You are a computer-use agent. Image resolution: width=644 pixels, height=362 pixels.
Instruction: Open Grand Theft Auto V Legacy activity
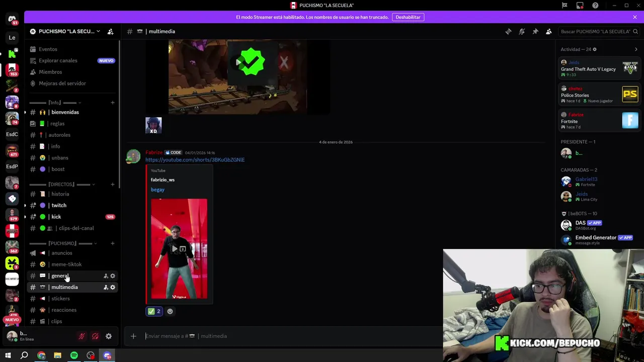click(x=599, y=68)
